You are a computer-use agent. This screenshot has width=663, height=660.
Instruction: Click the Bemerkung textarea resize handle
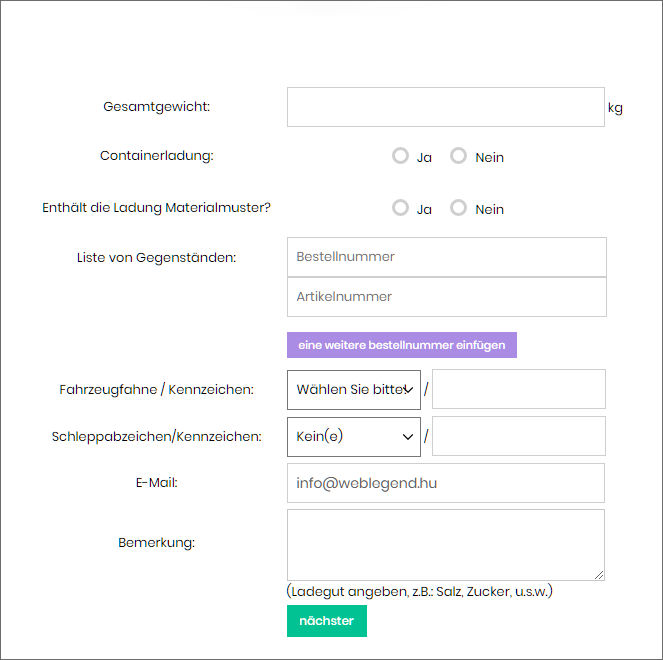599,575
